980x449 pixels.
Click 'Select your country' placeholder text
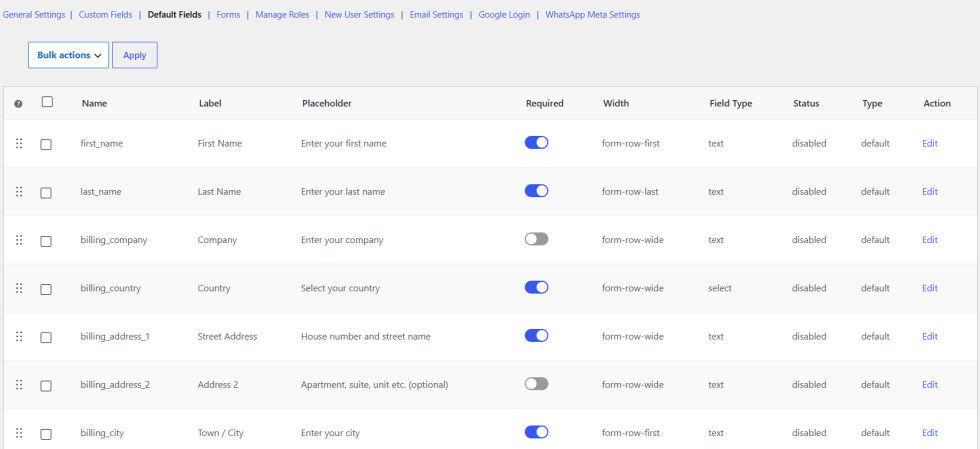point(341,288)
